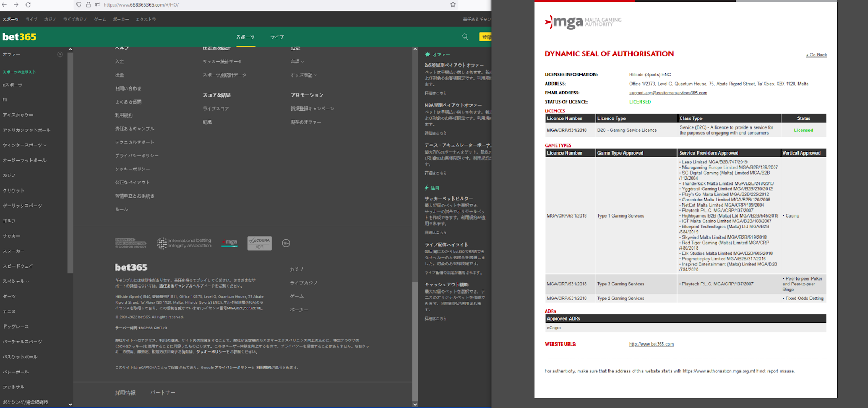
Task: Open the http://www.bet365.com website URL link
Action: (x=652, y=344)
